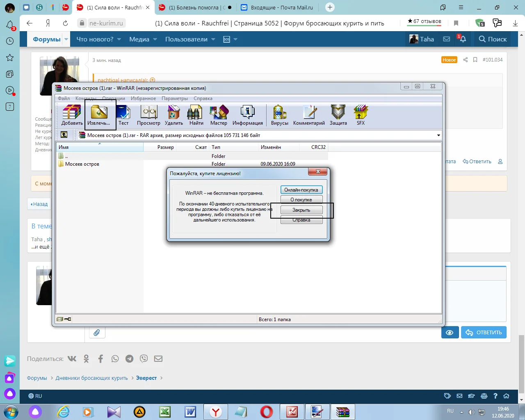
Task: Click the Извлечь (Extract) toolbar icon
Action: pos(99,115)
